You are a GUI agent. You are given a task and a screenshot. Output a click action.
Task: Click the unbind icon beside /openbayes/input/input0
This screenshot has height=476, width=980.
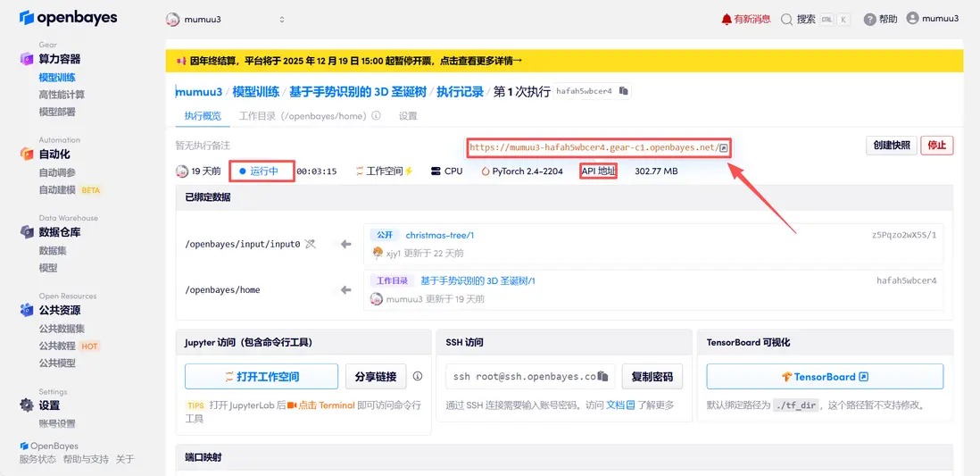click(x=311, y=244)
